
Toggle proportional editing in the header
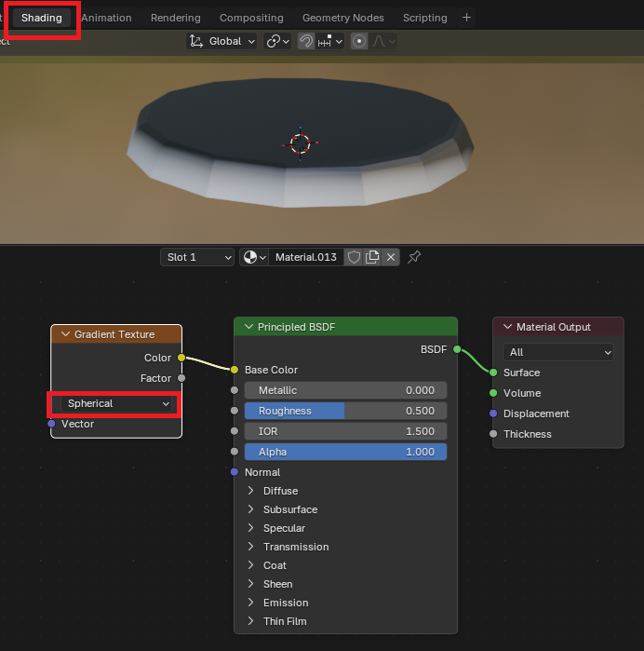[x=359, y=41]
